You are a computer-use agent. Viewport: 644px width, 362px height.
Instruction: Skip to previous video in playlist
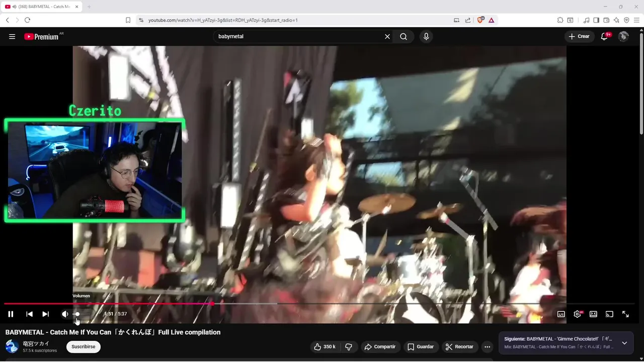click(30, 314)
